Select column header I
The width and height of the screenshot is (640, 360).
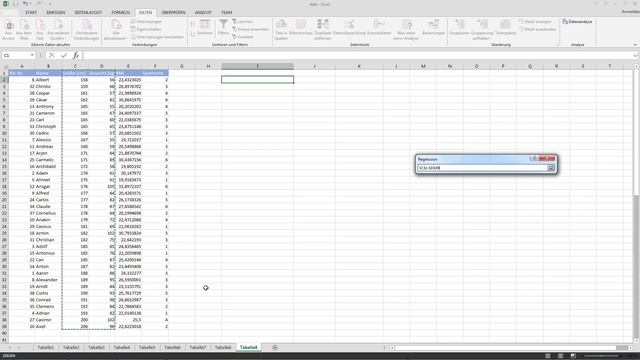(x=257, y=66)
